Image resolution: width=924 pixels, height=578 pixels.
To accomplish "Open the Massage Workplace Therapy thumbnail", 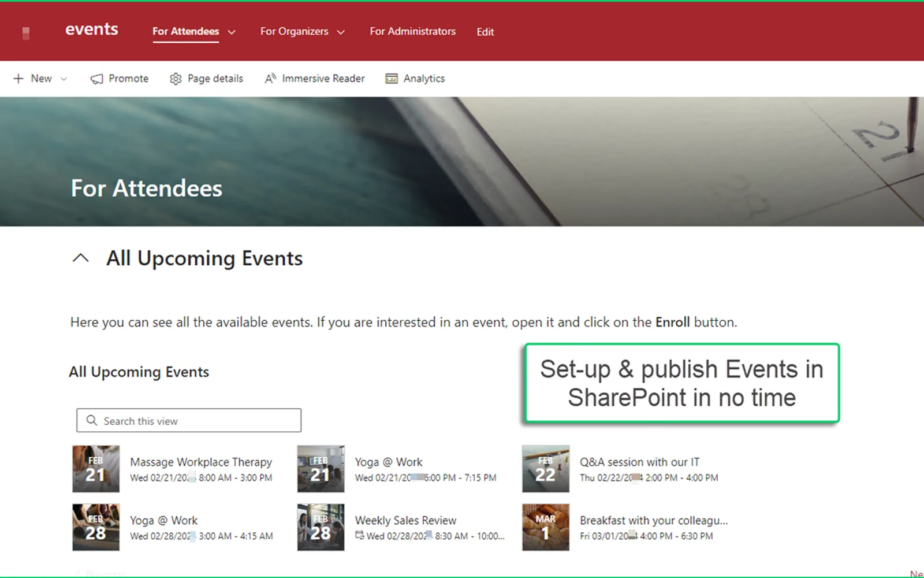I will 96,469.
